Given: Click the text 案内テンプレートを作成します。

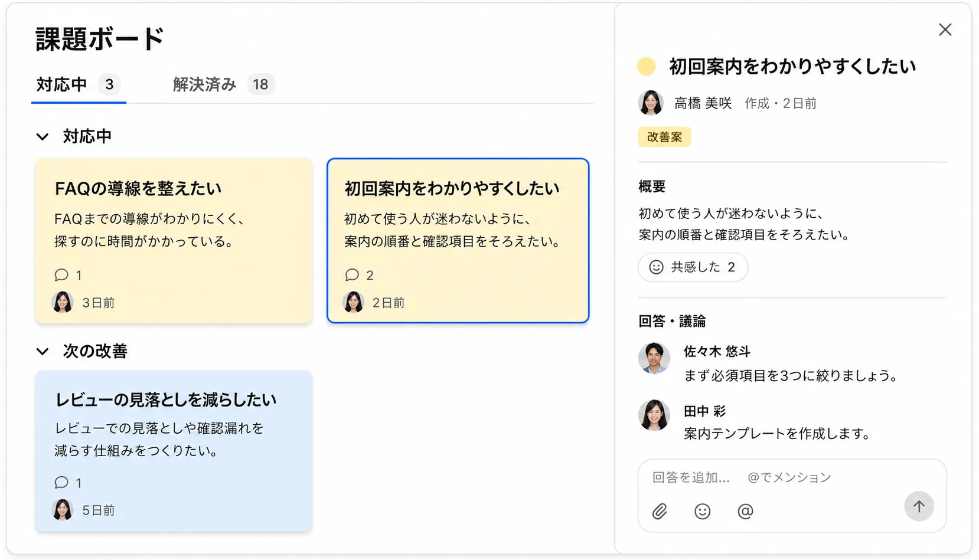Looking at the screenshot, I should point(777,434).
